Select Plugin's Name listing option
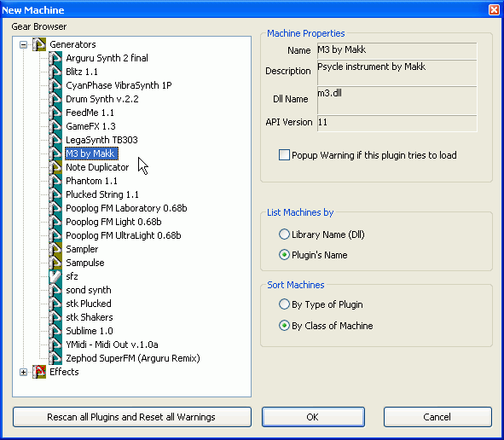 click(x=284, y=255)
